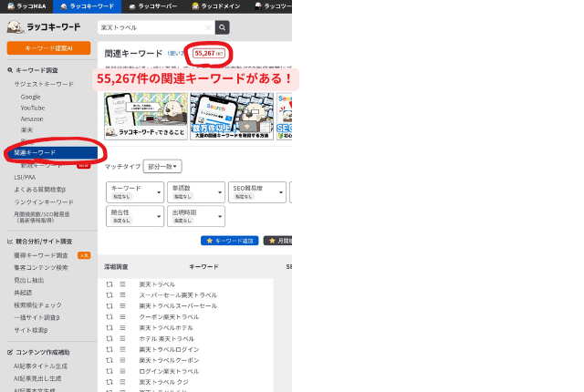This screenshot has width=584, height=392.
Task: Open the list menu icon for 楽天トラベルログイン
Action: [x=122, y=350]
